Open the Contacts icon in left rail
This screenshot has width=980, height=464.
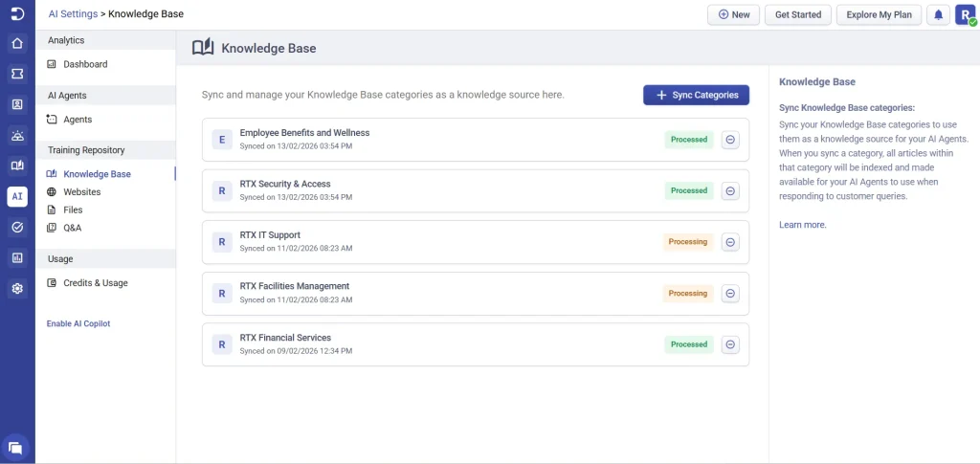pyautogui.click(x=17, y=104)
